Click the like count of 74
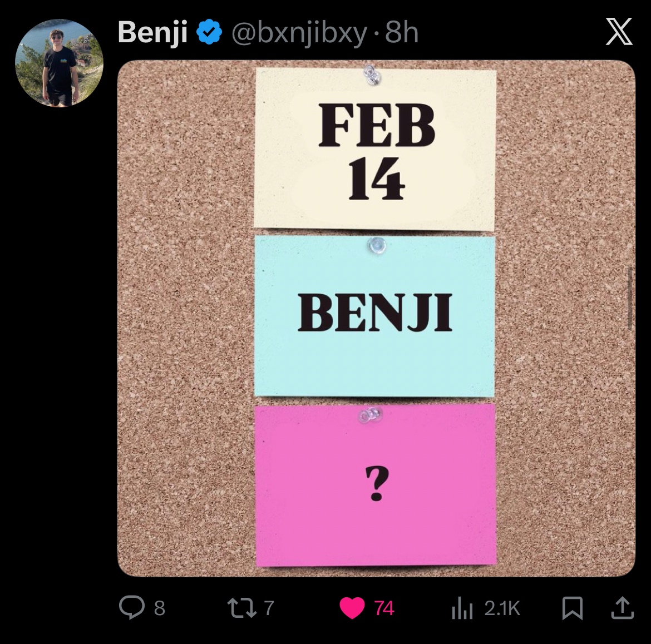The height and width of the screenshot is (644, 651). click(x=384, y=608)
